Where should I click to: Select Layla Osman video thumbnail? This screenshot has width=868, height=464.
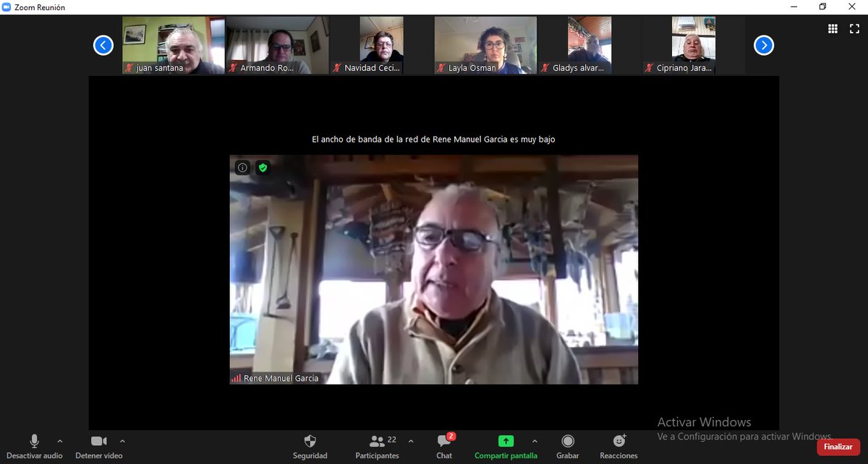pyautogui.click(x=486, y=46)
